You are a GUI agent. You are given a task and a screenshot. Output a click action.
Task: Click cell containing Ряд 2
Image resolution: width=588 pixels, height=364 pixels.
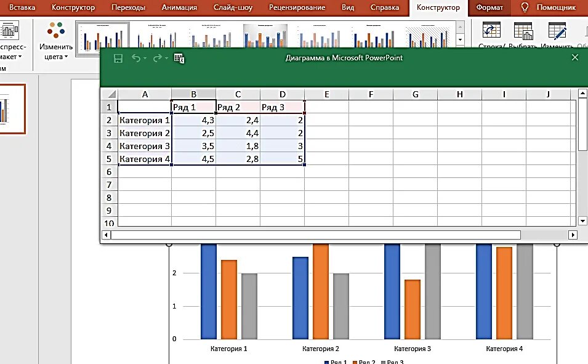tap(238, 107)
